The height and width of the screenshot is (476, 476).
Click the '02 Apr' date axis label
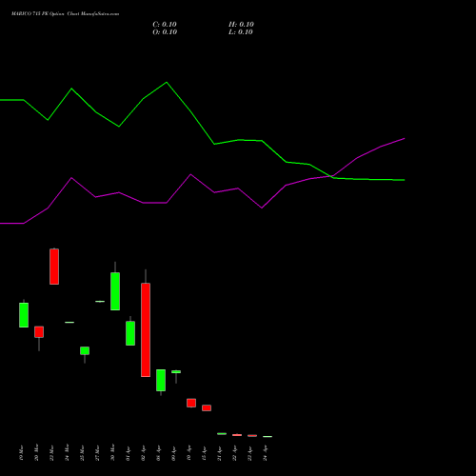pyautogui.click(x=143, y=452)
